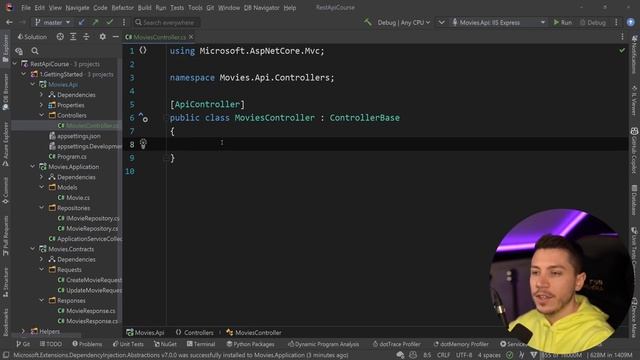Viewport: 640px width, 360px height.
Task: Open the Database side panel
Action: [634, 199]
